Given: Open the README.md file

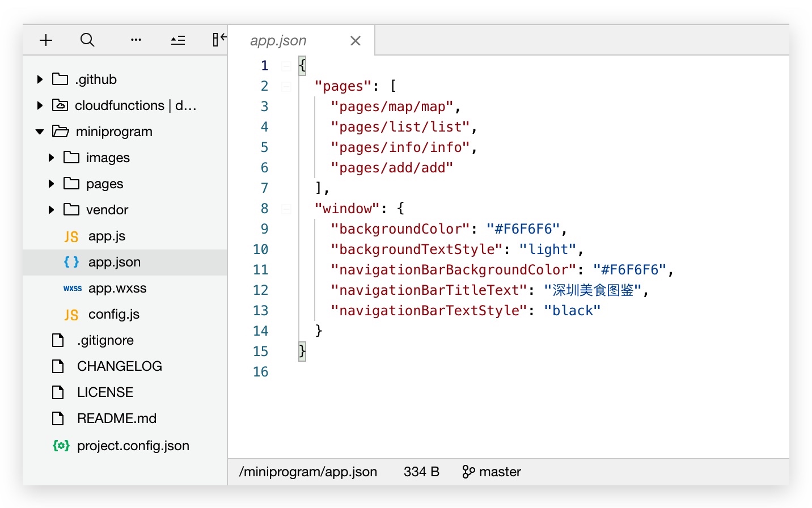Looking at the screenshot, I should pos(117,418).
